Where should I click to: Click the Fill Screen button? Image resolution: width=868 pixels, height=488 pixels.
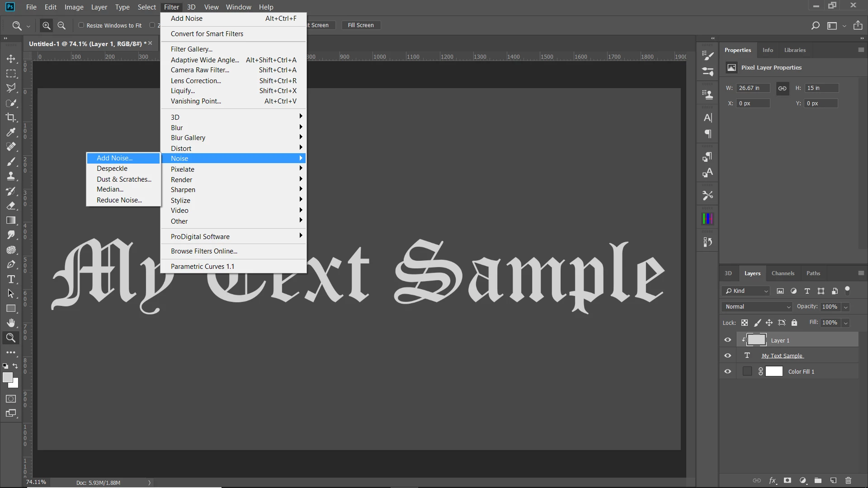pyautogui.click(x=360, y=25)
